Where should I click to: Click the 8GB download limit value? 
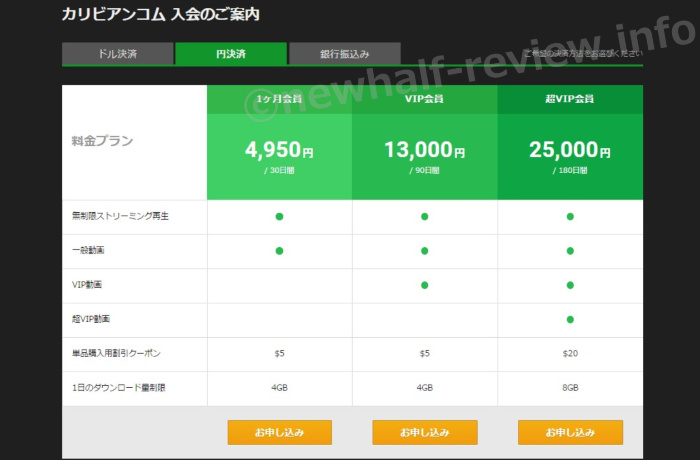[570, 388]
